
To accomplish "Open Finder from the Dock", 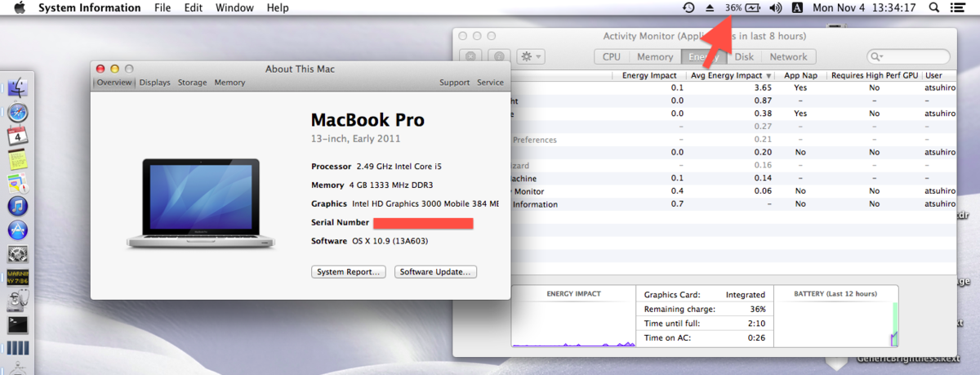I will click(18, 87).
